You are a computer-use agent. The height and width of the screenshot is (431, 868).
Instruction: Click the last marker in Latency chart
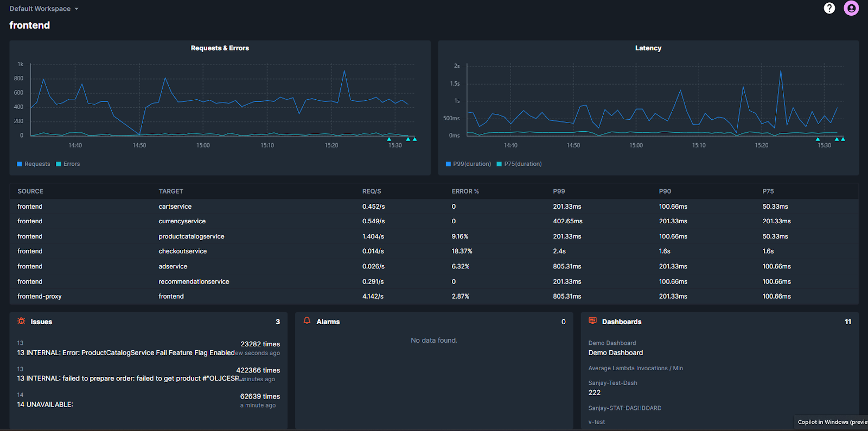(x=843, y=139)
